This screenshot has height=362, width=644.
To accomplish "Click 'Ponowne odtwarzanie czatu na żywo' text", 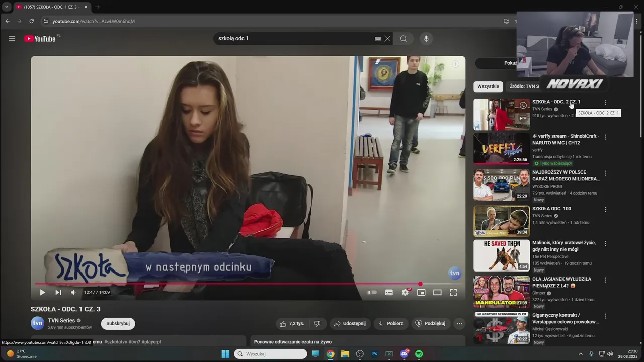I will pyautogui.click(x=293, y=342).
